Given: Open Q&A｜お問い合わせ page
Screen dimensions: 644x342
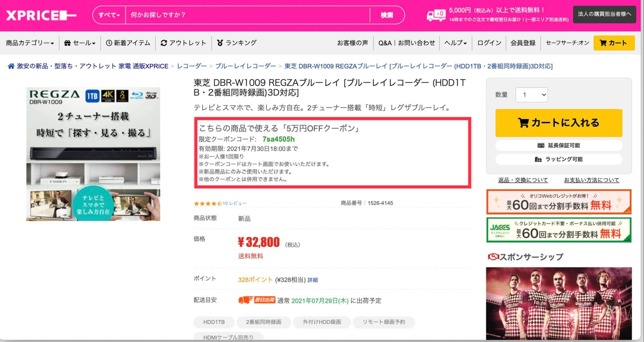Looking at the screenshot, I should (407, 43).
